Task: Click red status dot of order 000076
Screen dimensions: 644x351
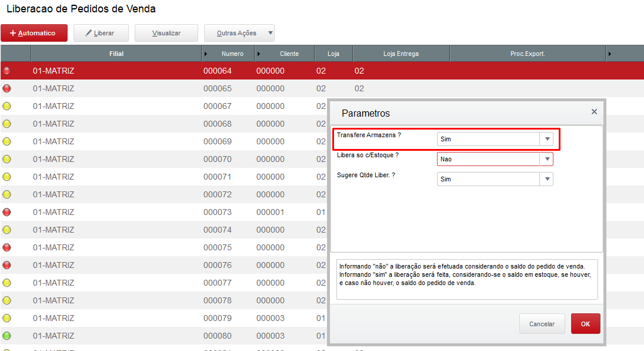Action: pyautogui.click(x=7, y=266)
